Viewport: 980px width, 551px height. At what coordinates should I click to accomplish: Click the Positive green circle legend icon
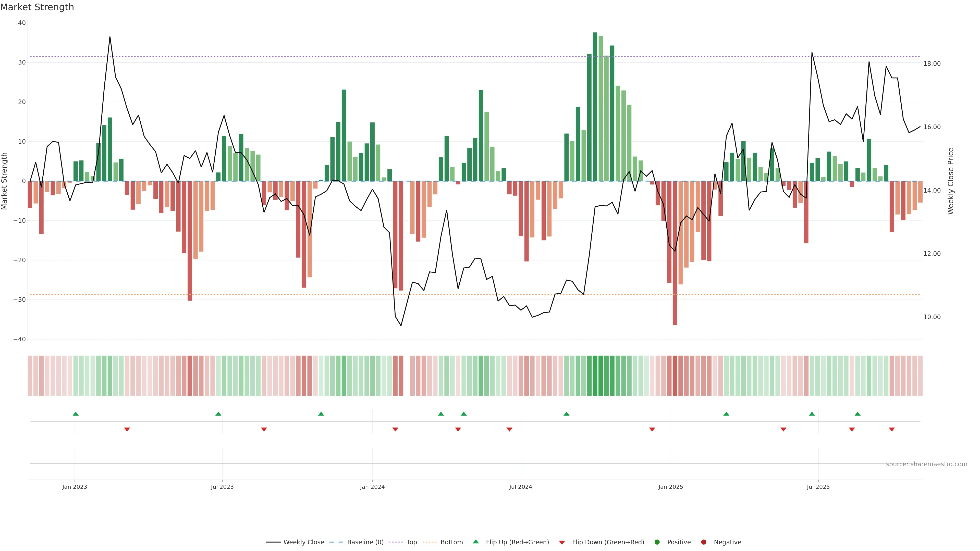[657, 542]
